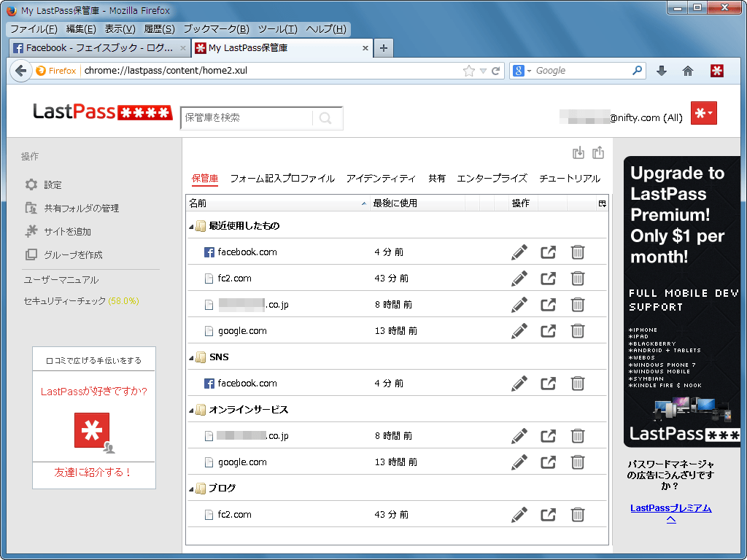Click the edit pencil for facebook.com under 最近使用したもの
Screen dimensions: 747x560
tap(519, 252)
